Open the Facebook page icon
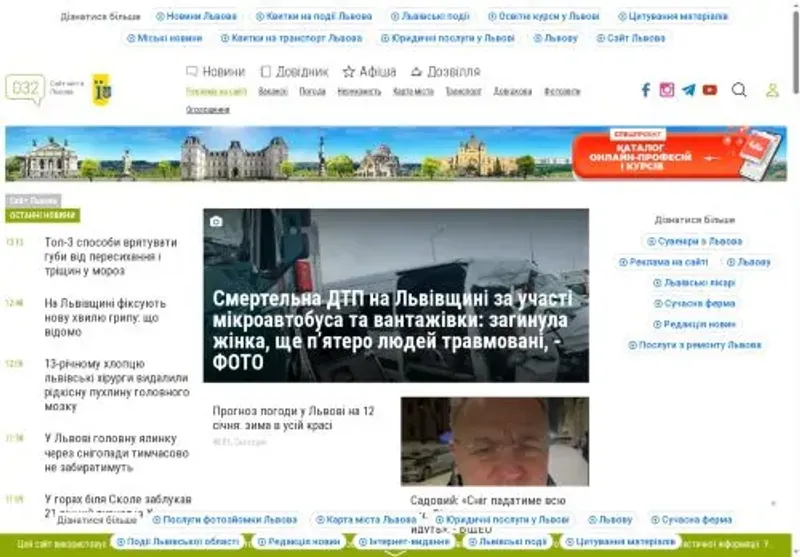Image resolution: width=800 pixels, height=557 pixels. (x=645, y=90)
